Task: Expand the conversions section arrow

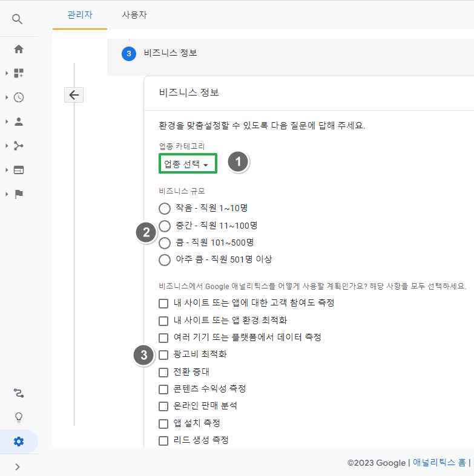Action: point(7,194)
